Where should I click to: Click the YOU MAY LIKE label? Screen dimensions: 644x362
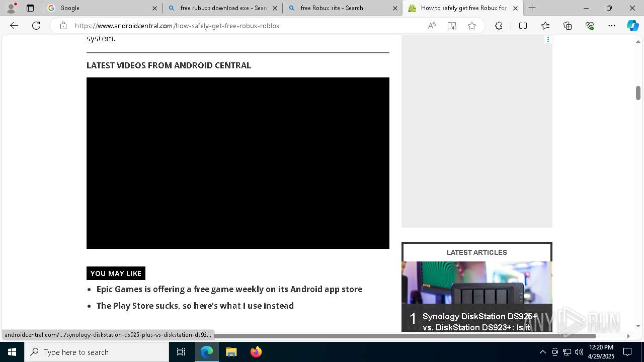pyautogui.click(x=116, y=274)
